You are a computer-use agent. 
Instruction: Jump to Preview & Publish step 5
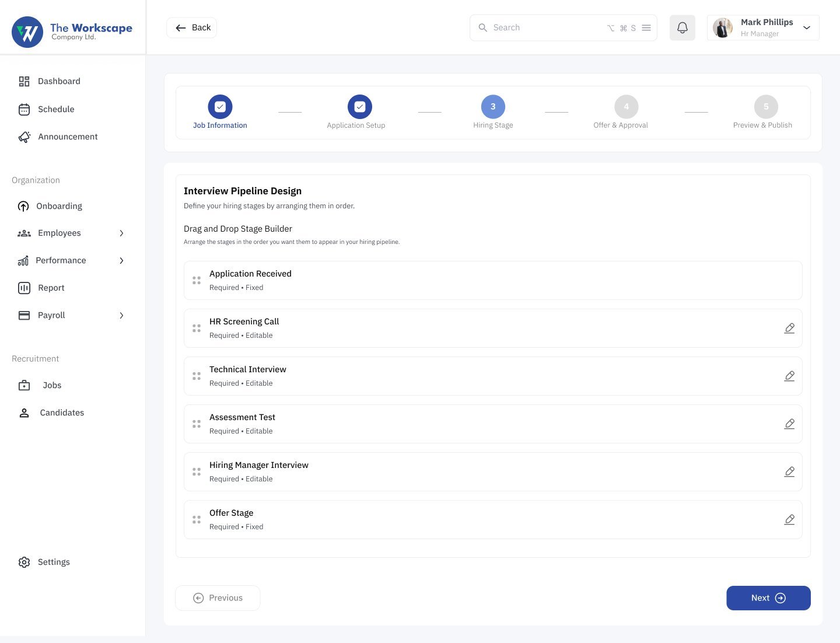(763, 112)
